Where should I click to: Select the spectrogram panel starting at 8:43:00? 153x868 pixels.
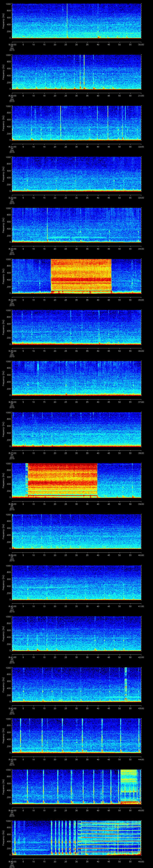pyautogui.click(x=77, y=736)
